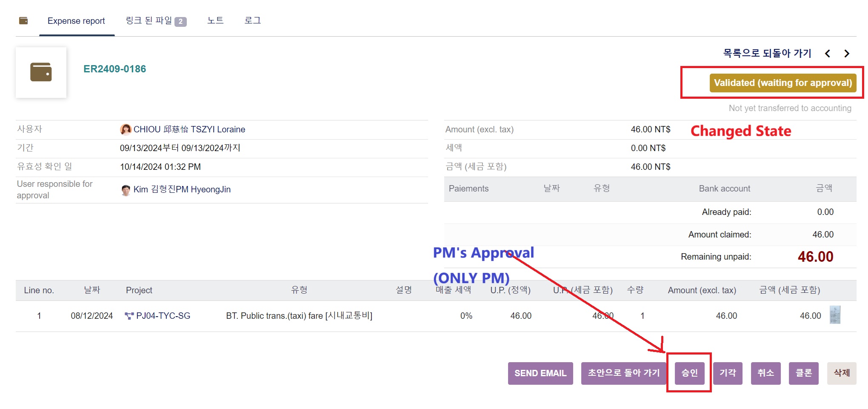This screenshot has height=409, width=868.
Task: Click CHIOU TSZYI Loraine's avatar photo
Action: coord(126,129)
